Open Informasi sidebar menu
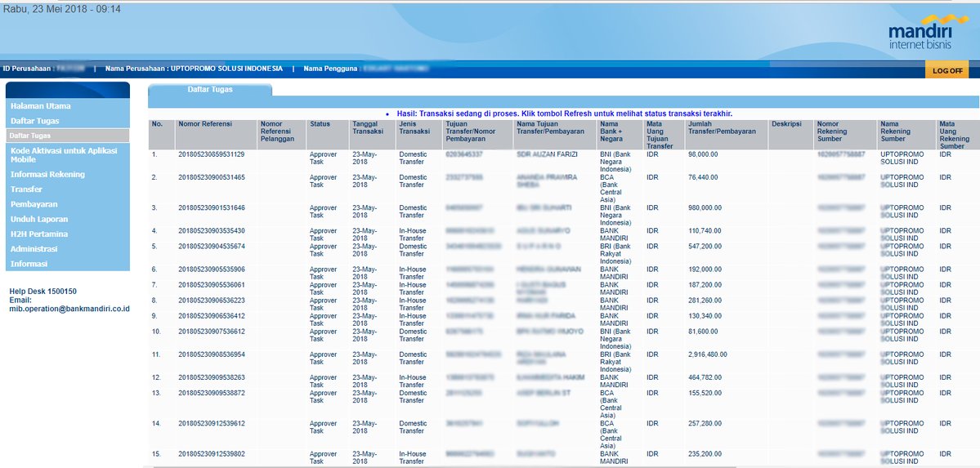The image size is (980, 468). click(29, 265)
